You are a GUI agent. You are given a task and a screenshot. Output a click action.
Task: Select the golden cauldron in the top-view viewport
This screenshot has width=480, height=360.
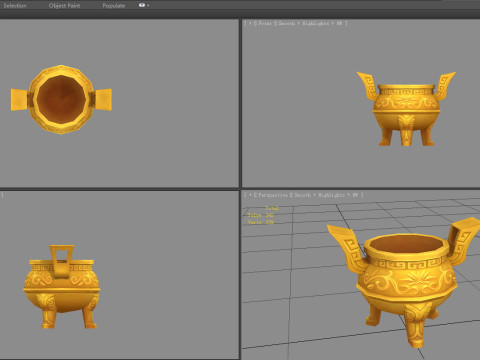click(61, 99)
